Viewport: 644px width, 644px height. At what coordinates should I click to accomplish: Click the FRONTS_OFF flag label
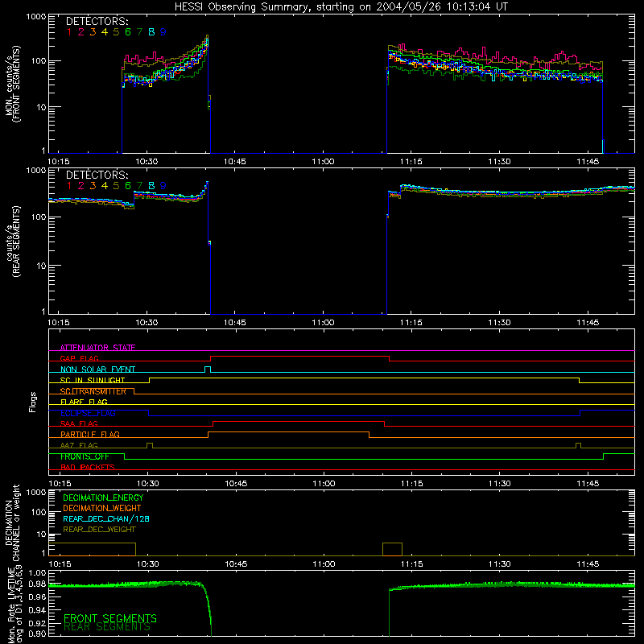(85, 456)
